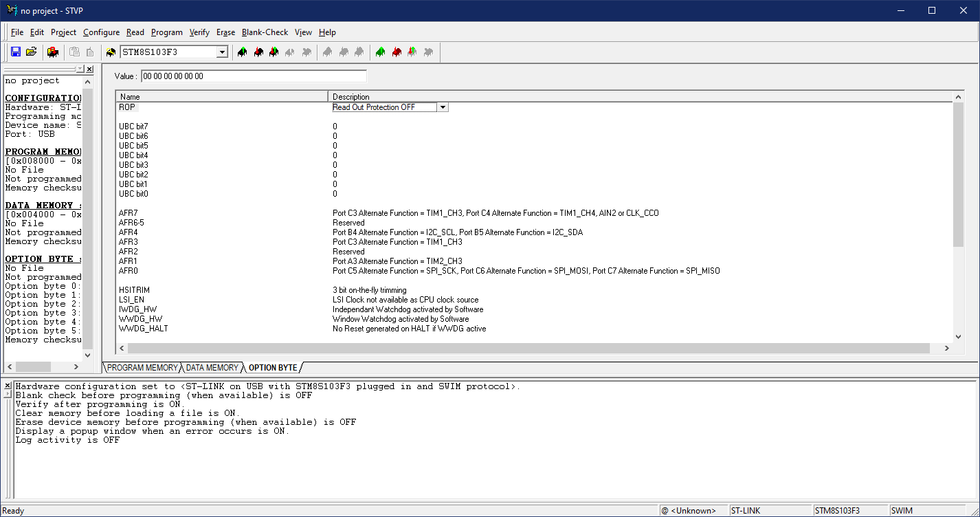Click the black chip icon with red arrow
Viewport: 980px width, 517px height.
coord(258,52)
